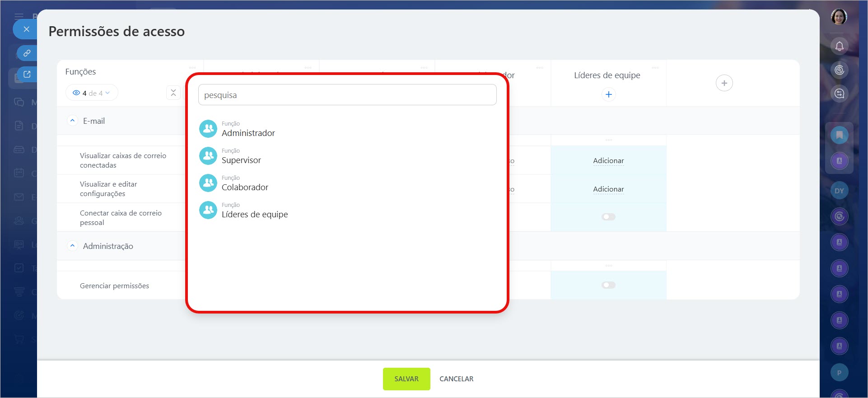Collapse the Administração section
This screenshot has width=868, height=398.
point(72,246)
